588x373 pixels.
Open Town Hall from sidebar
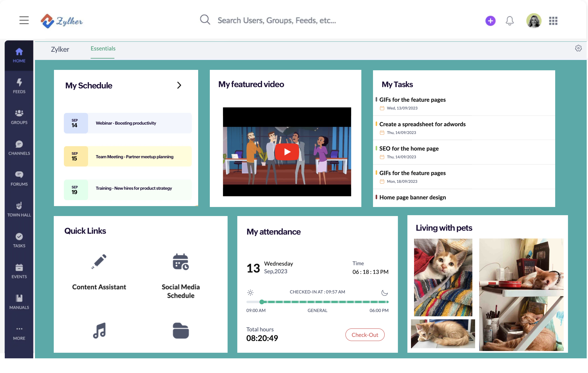tap(19, 209)
